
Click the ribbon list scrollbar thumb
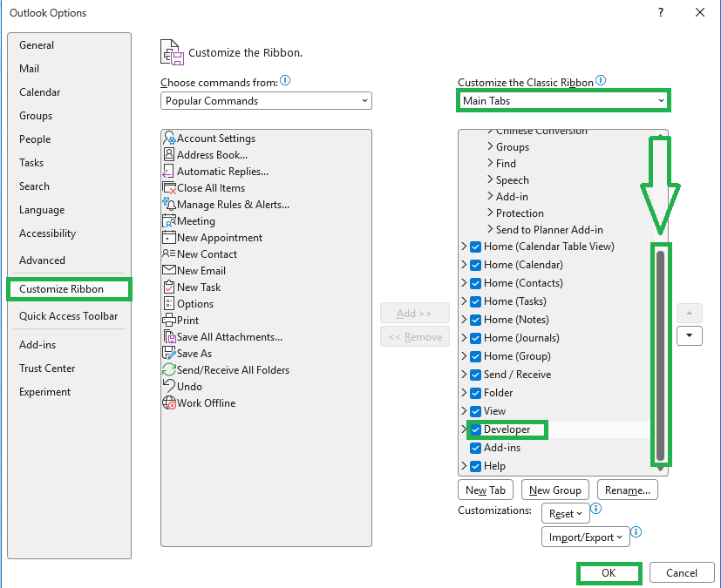[x=660, y=355]
